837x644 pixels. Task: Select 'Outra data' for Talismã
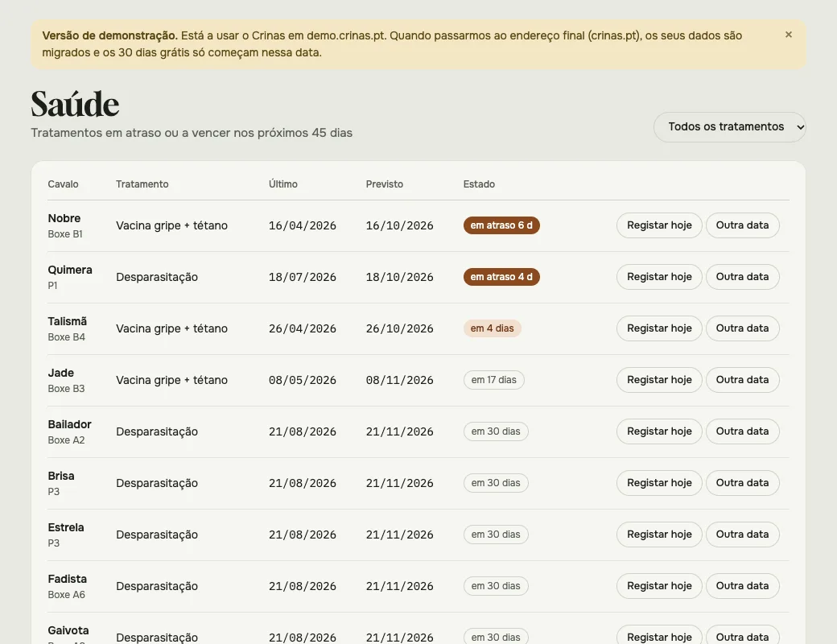[x=743, y=328]
